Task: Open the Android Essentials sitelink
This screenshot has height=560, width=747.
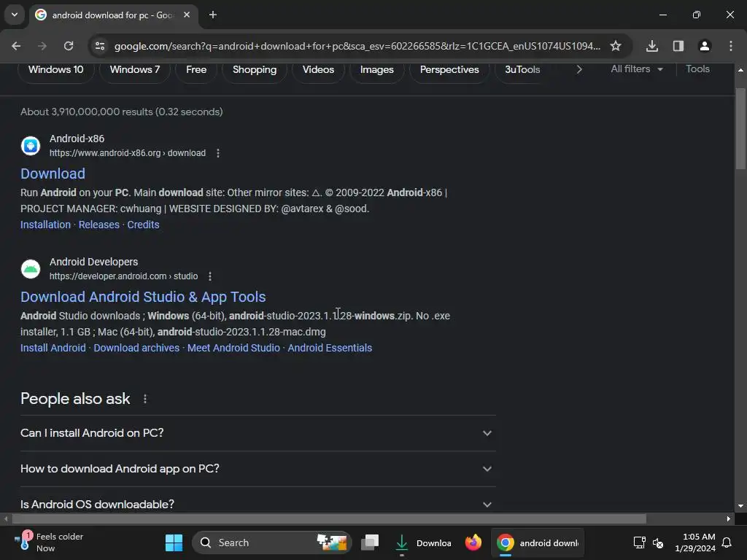Action: click(x=330, y=348)
